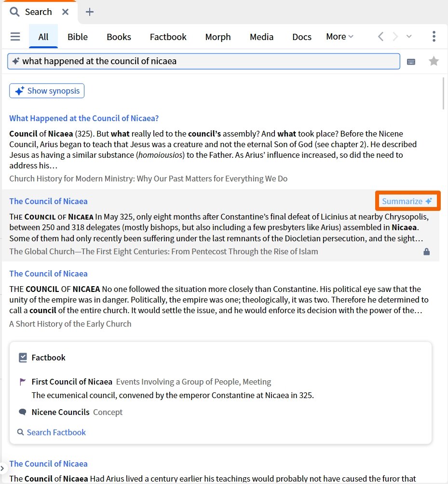The image size is (448, 484).
Task: Open the tab history dropdown chevron
Action: (409, 36)
